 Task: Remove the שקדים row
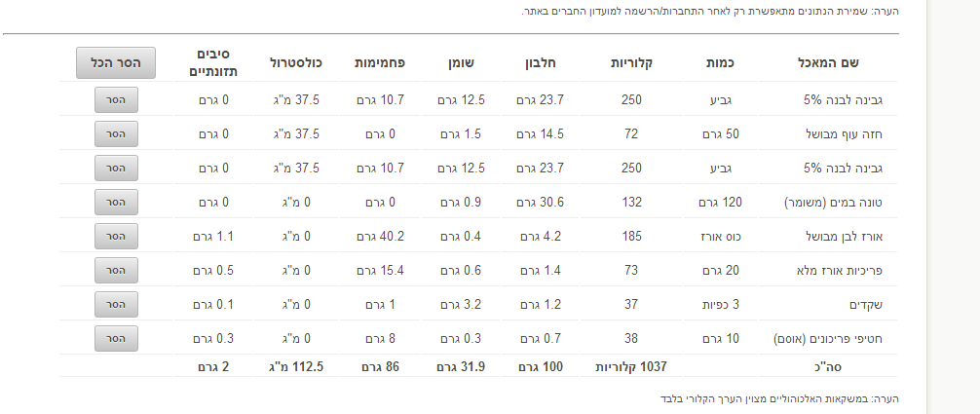(x=116, y=305)
